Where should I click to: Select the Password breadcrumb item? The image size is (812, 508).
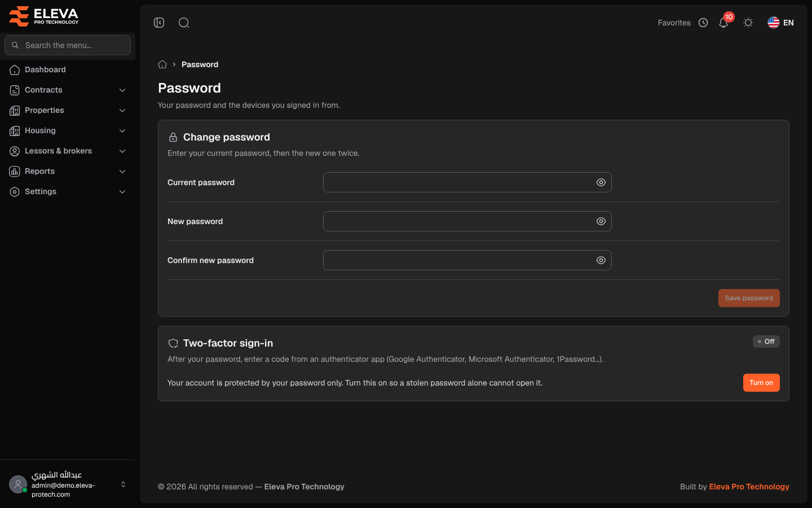pyautogui.click(x=200, y=64)
